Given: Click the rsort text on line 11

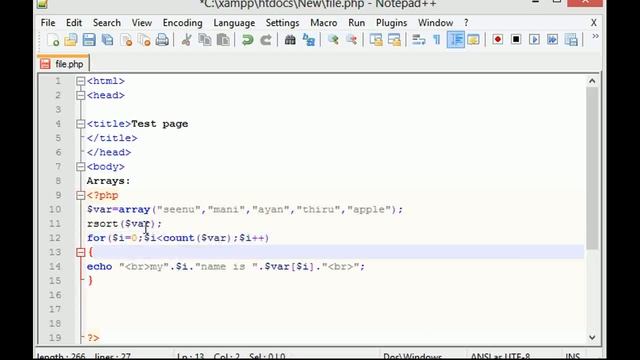Looking at the screenshot, I should (x=102, y=224).
